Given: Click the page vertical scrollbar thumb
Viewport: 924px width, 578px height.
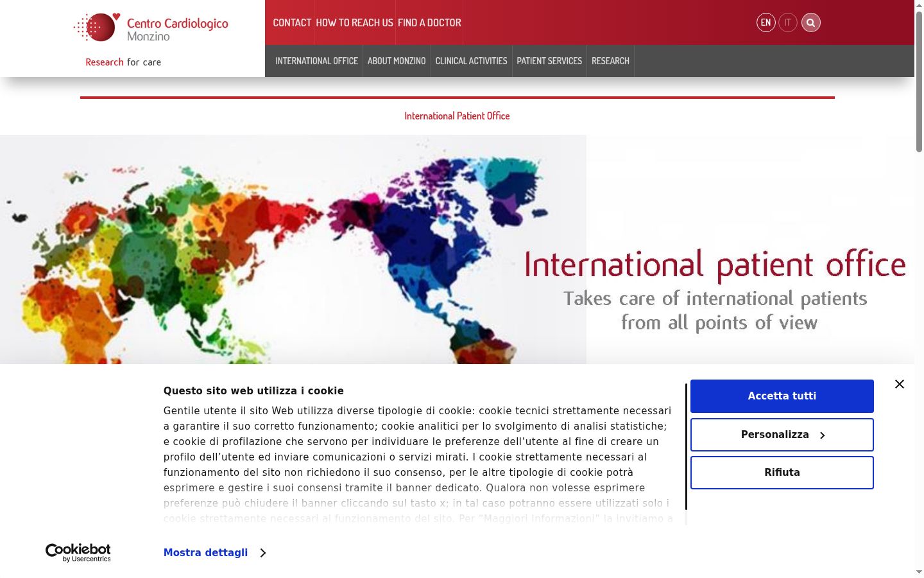Looking at the screenshot, I should point(919,82).
